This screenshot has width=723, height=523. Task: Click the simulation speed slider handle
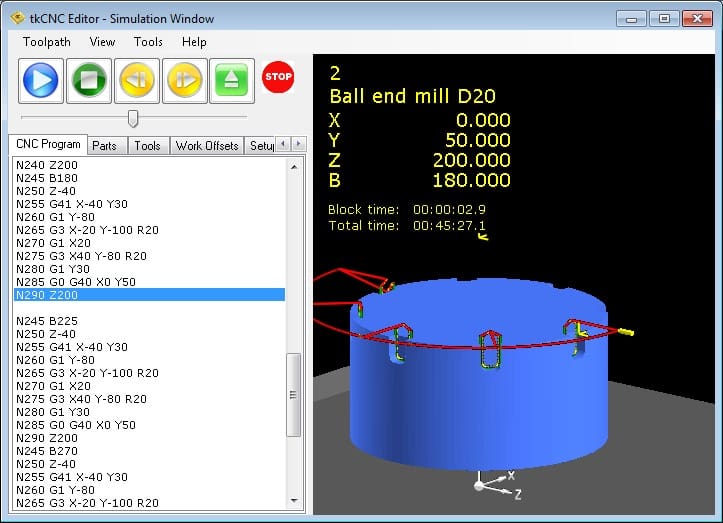click(x=132, y=119)
